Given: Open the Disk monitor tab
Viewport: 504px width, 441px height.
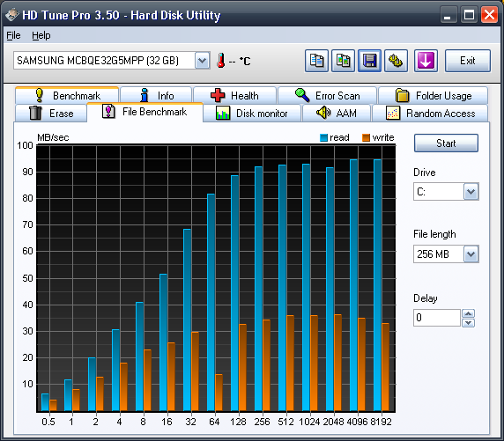Looking at the screenshot, I should click(x=252, y=113).
